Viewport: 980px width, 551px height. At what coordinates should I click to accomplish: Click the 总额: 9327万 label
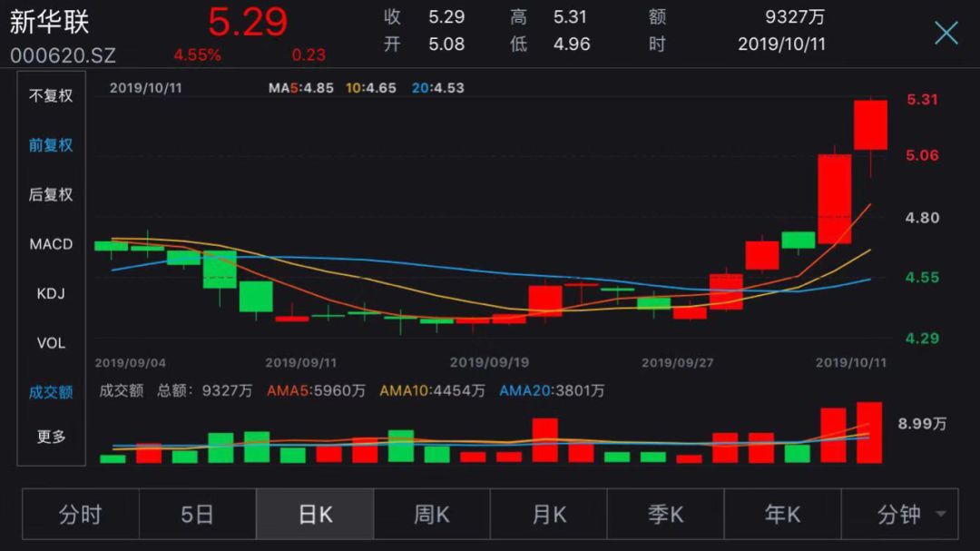coord(204,391)
